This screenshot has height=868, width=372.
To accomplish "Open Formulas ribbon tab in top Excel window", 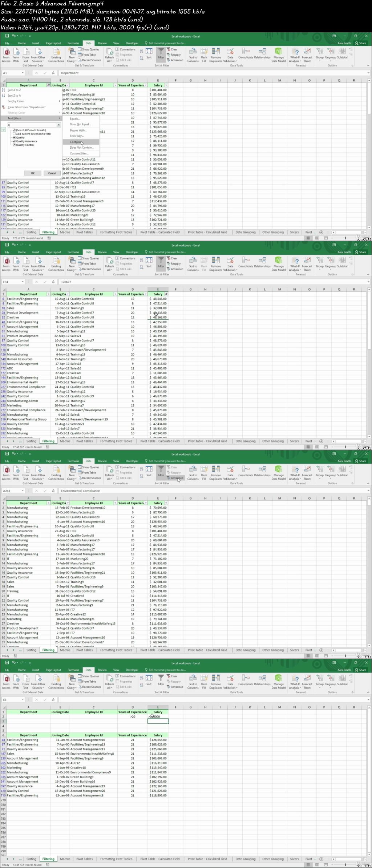I will coord(73,43).
